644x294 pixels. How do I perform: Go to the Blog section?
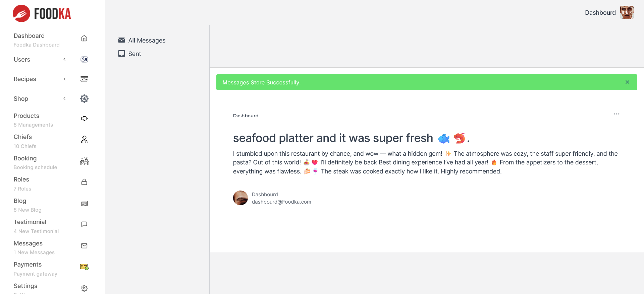20,201
